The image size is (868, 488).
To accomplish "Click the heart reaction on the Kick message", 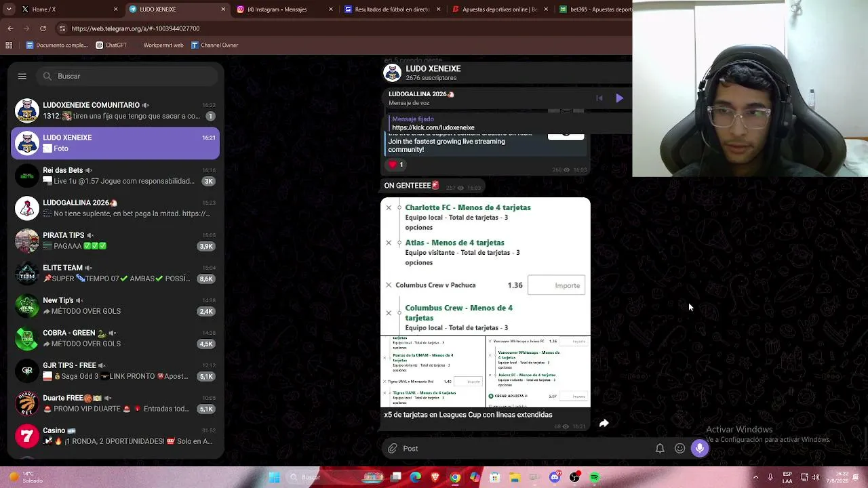I will (395, 165).
